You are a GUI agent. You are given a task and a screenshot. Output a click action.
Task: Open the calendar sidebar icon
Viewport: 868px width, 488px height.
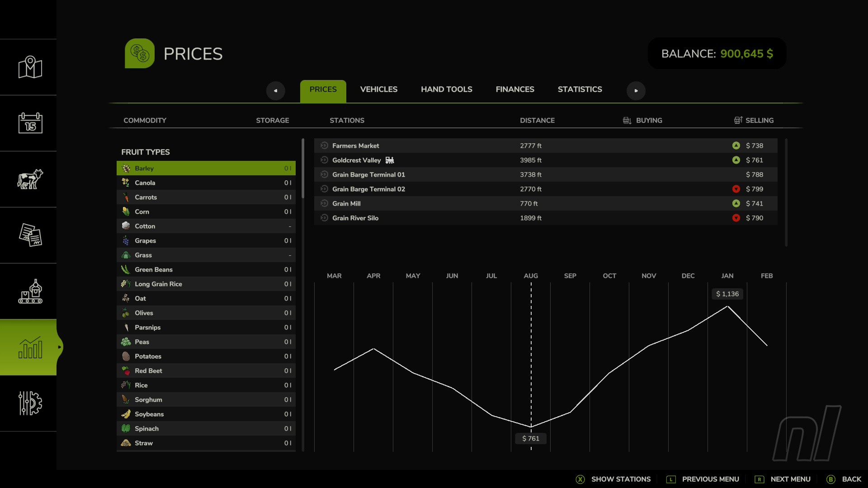[30, 123]
